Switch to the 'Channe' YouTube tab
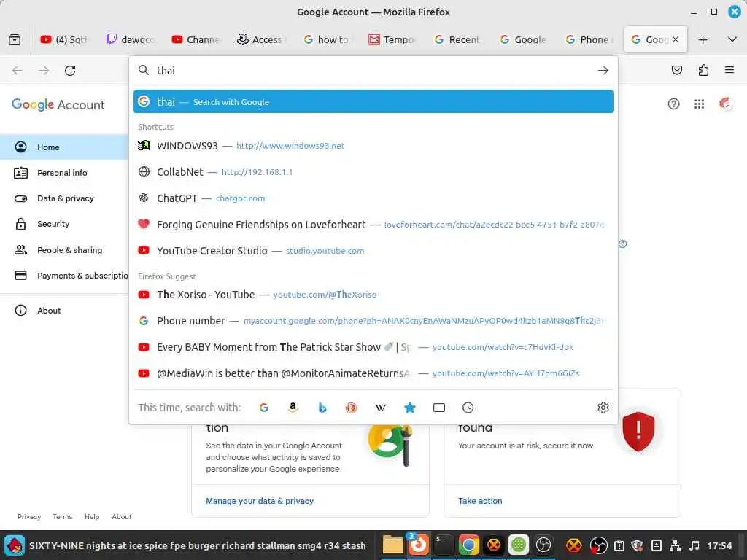The width and height of the screenshot is (747, 560). click(x=196, y=39)
